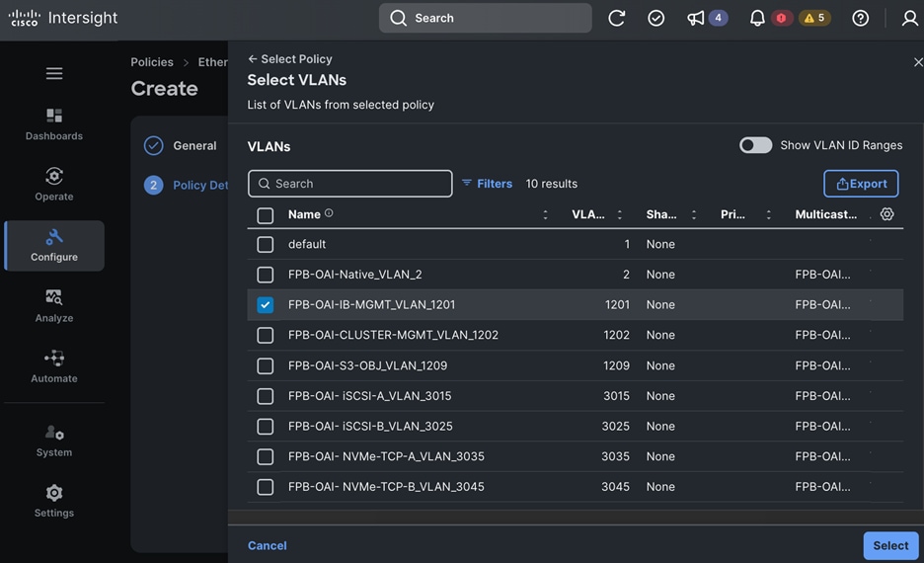This screenshot has height=563, width=924.
Task: Click the System sidebar icon
Action: pos(54,432)
